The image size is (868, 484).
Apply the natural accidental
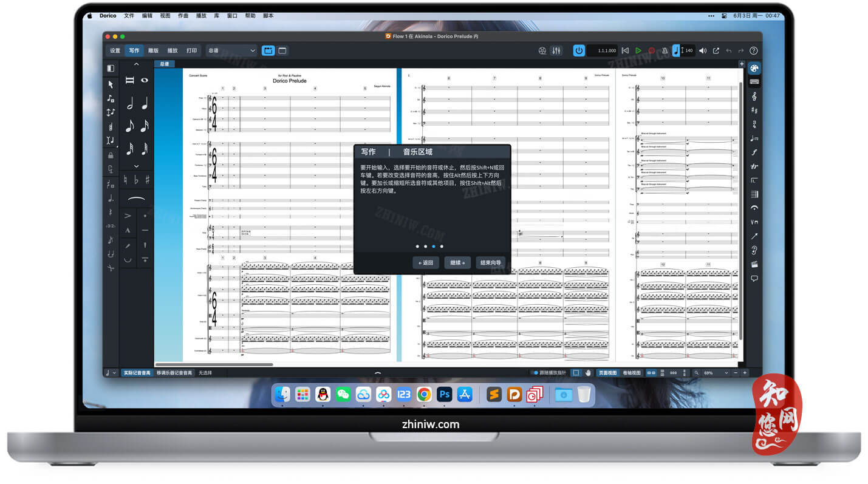coord(126,180)
